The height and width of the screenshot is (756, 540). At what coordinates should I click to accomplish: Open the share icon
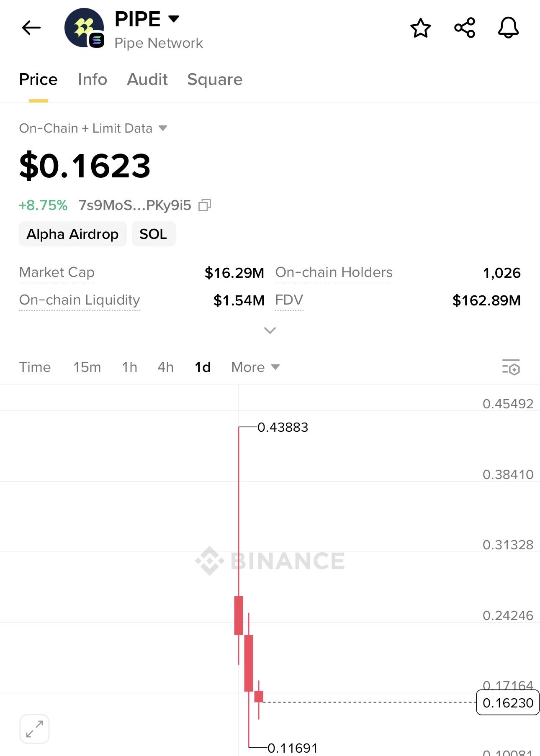pyautogui.click(x=464, y=28)
